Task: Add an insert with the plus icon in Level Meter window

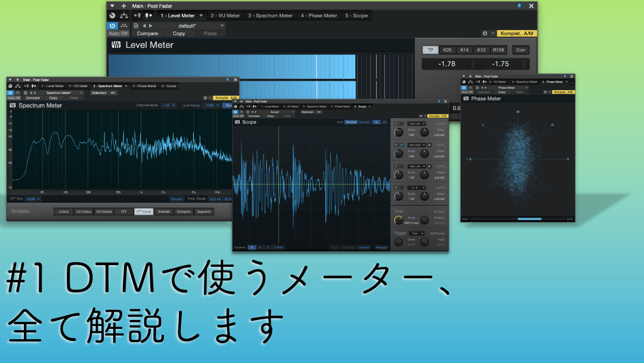Action: click(x=123, y=6)
